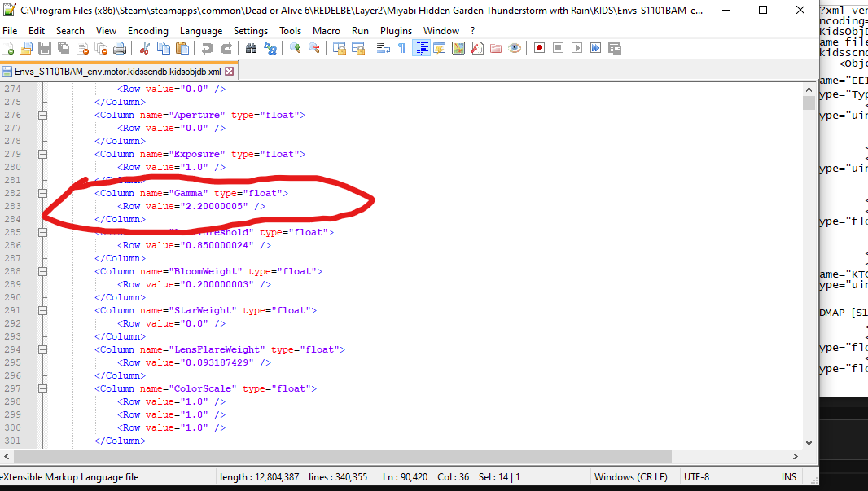Toggle Show All Characters pilcrow icon

click(x=402, y=49)
